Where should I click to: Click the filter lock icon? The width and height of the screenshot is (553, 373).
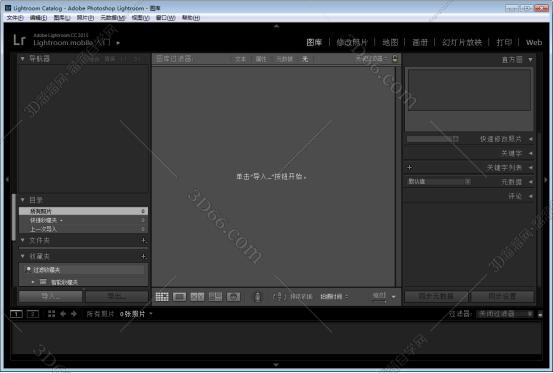395,59
